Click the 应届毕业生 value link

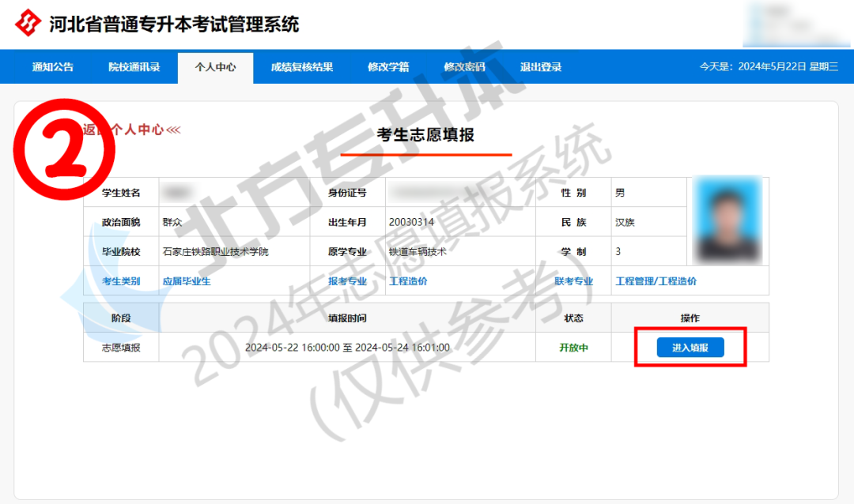(x=187, y=281)
